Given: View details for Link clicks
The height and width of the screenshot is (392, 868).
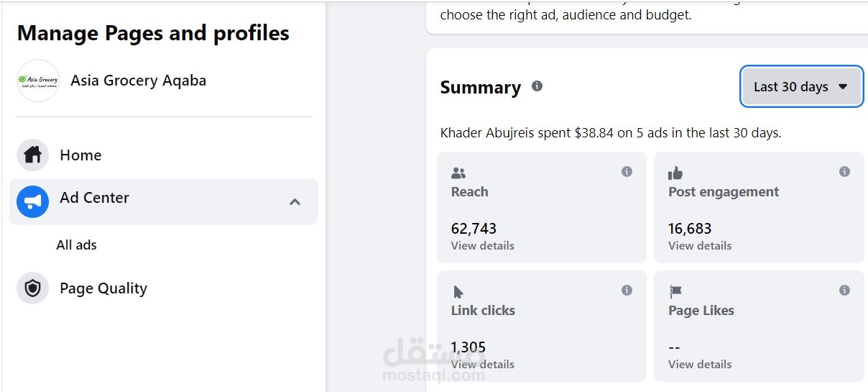Looking at the screenshot, I should coord(482,365).
